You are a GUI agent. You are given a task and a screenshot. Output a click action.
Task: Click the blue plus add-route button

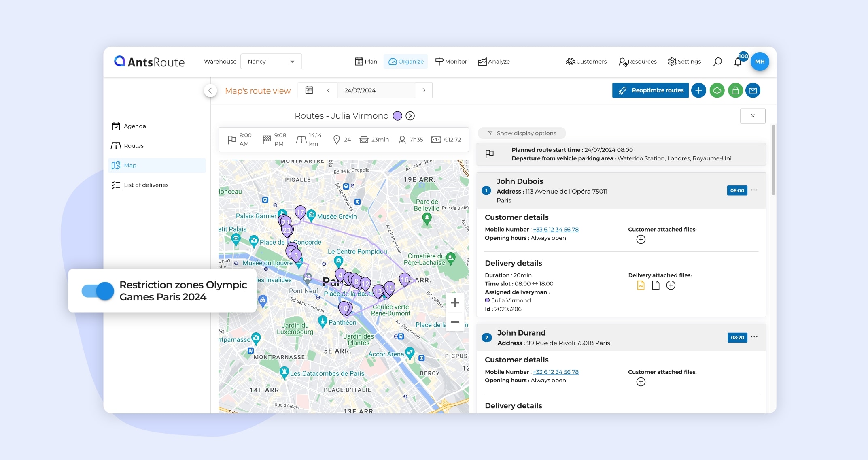coord(698,90)
